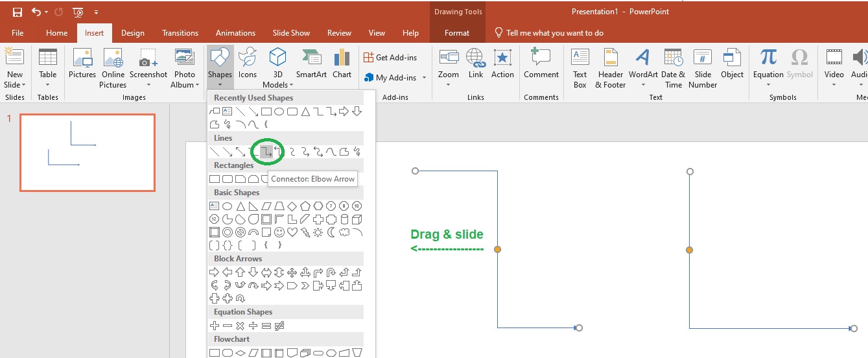Select slide 1 thumbnail
The image size is (868, 358).
(88, 153)
